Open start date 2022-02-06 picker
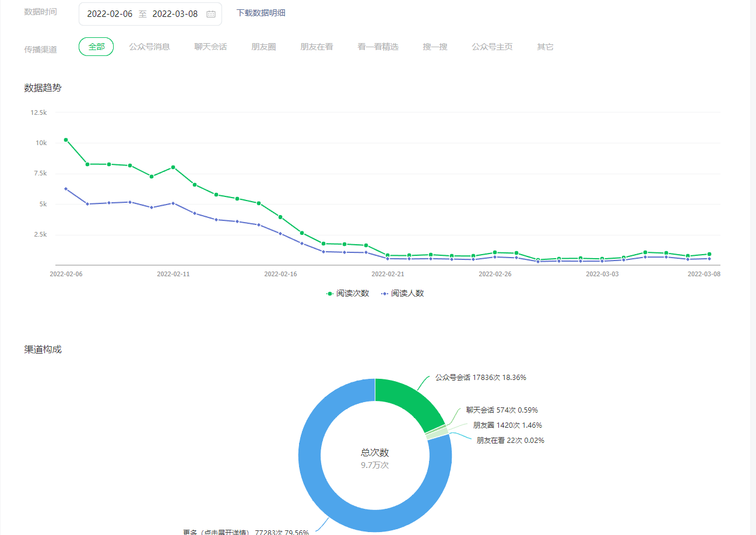 110,14
